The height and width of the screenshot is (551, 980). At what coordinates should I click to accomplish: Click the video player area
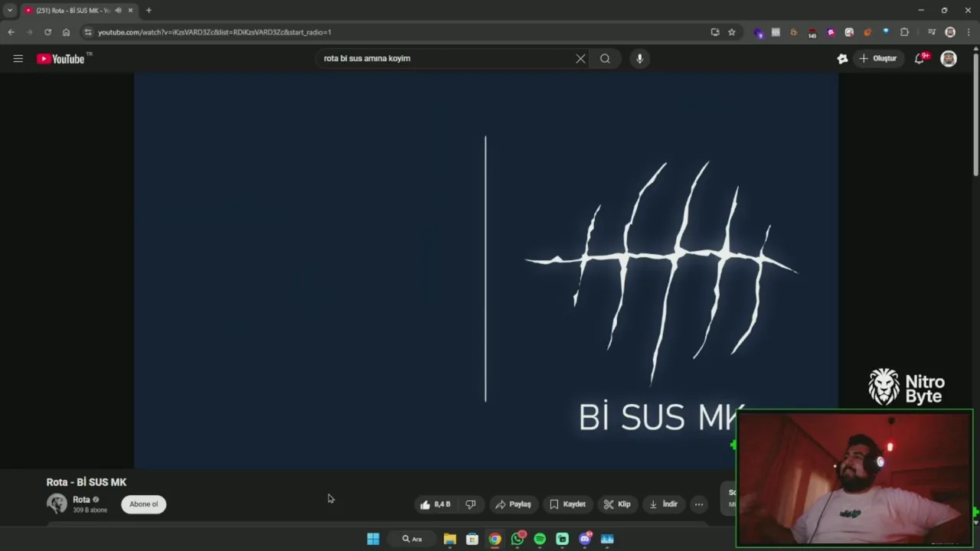click(486, 270)
